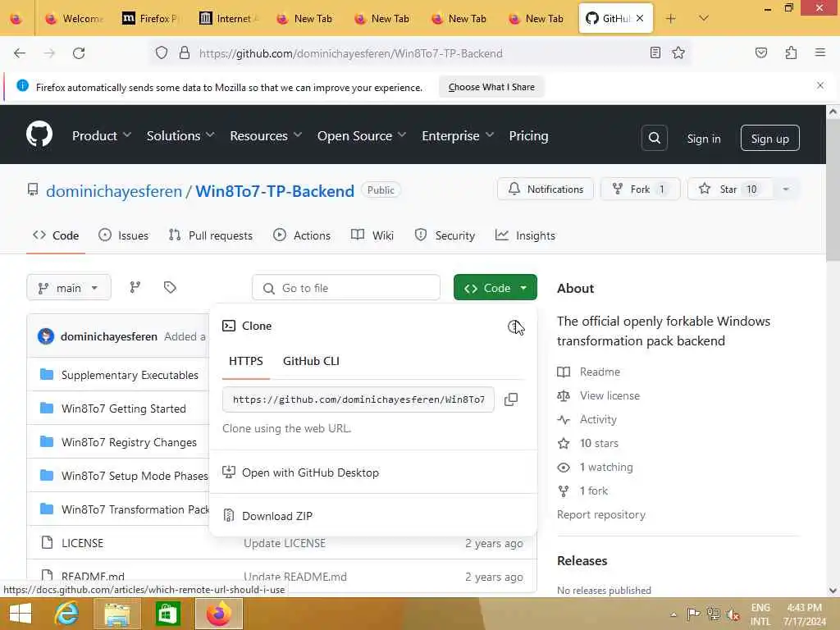Click the clone URL text field
Screen dimensions: 840x630
point(358,399)
